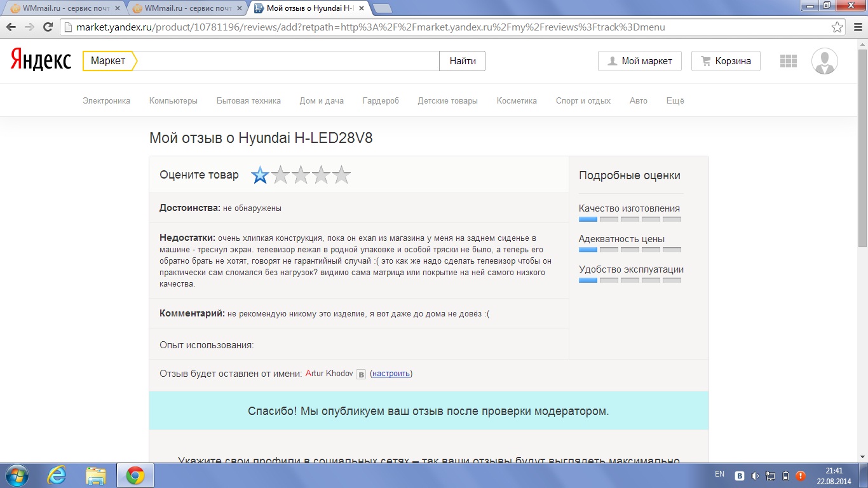This screenshot has width=868, height=488.
Task: Open the Косметика category
Action: pyautogui.click(x=517, y=100)
